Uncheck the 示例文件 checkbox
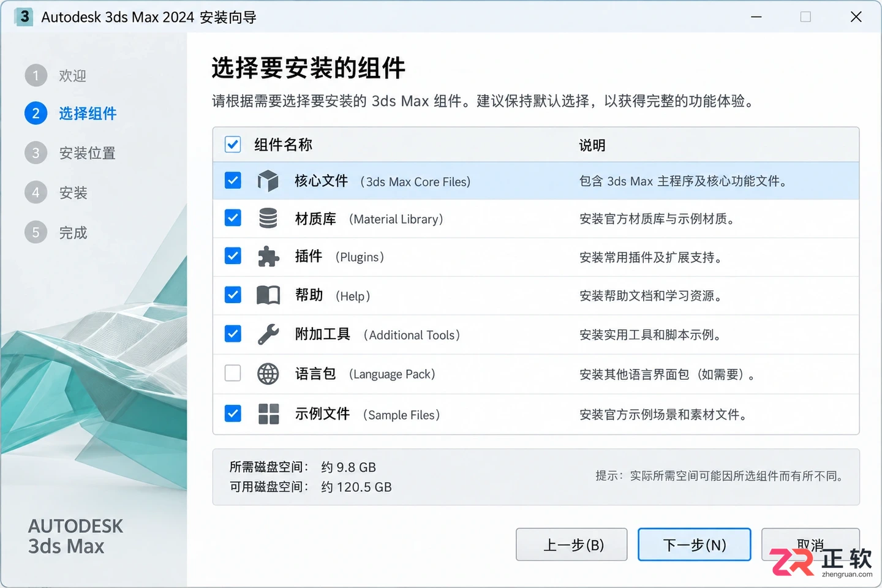This screenshot has width=882, height=588. [x=233, y=413]
